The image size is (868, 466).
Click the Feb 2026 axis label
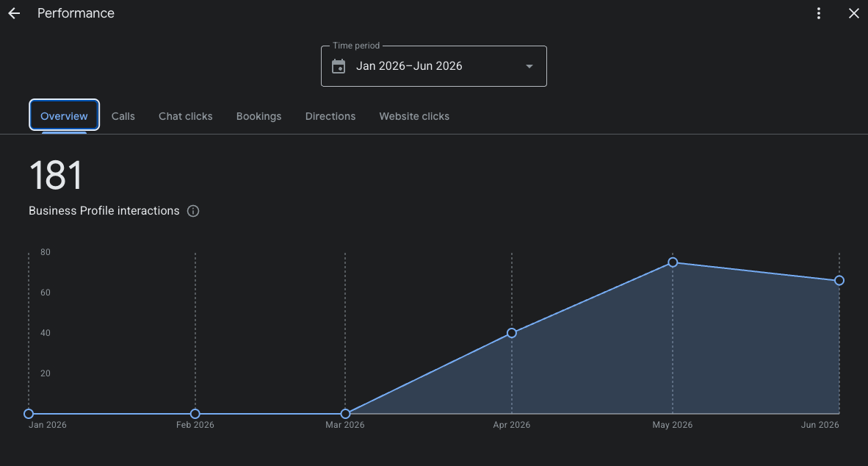point(195,425)
